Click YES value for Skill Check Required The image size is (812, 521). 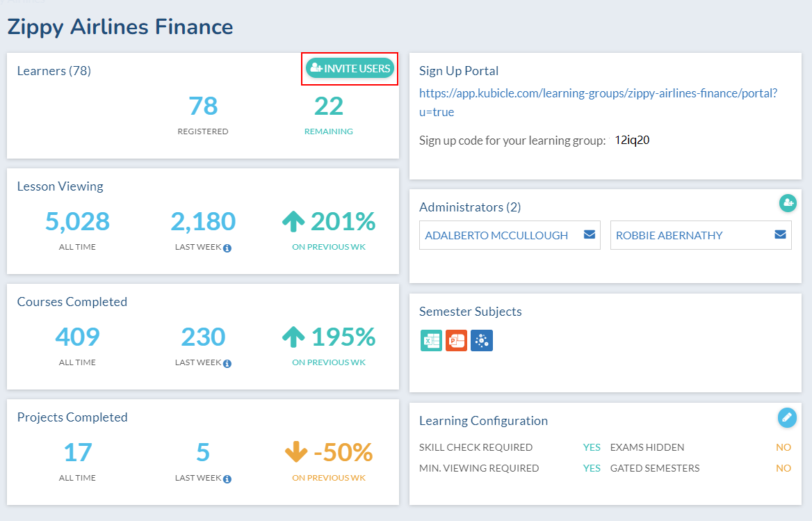pyautogui.click(x=592, y=447)
